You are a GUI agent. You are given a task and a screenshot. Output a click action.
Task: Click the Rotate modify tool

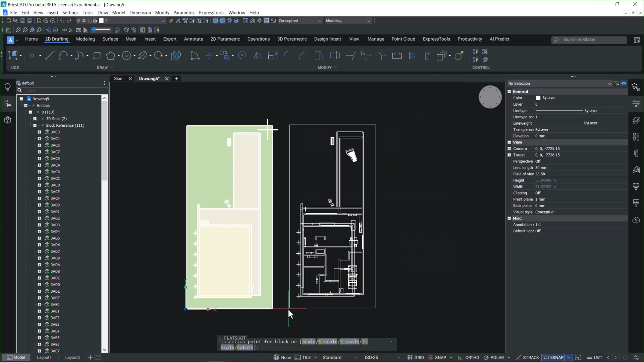(x=242, y=56)
